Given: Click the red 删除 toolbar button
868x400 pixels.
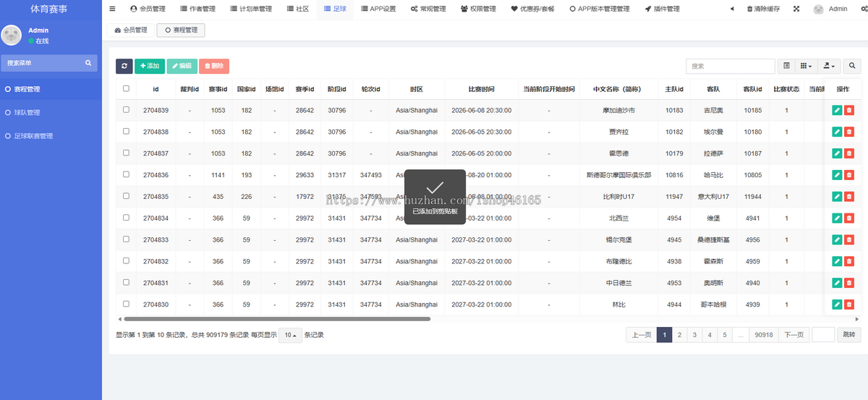Looking at the screenshot, I should point(214,66).
